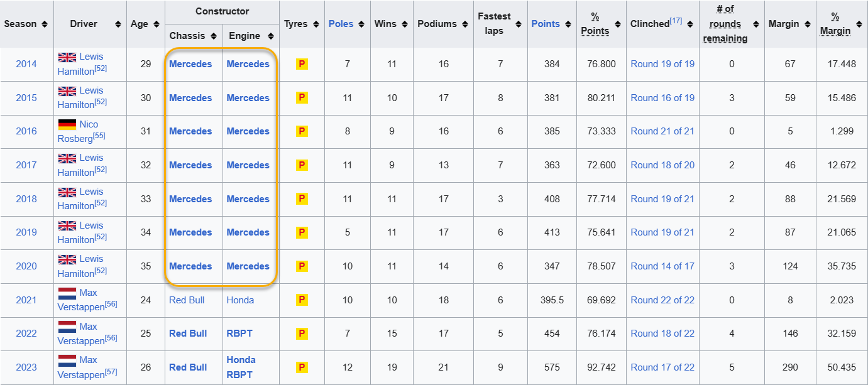The image size is (868, 385).
Task: Open Mercedes engine link in 2016 row
Action: click(248, 131)
